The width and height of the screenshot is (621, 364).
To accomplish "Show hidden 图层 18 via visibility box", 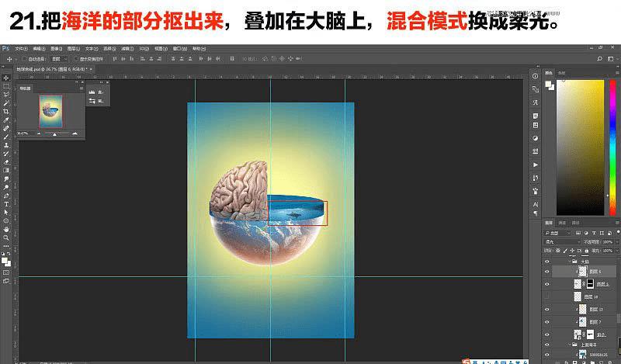I will (x=547, y=296).
